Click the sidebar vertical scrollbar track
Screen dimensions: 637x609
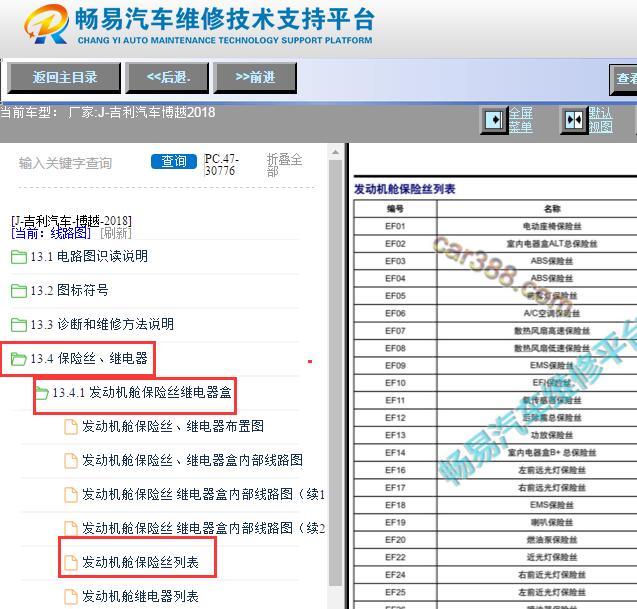click(335, 373)
